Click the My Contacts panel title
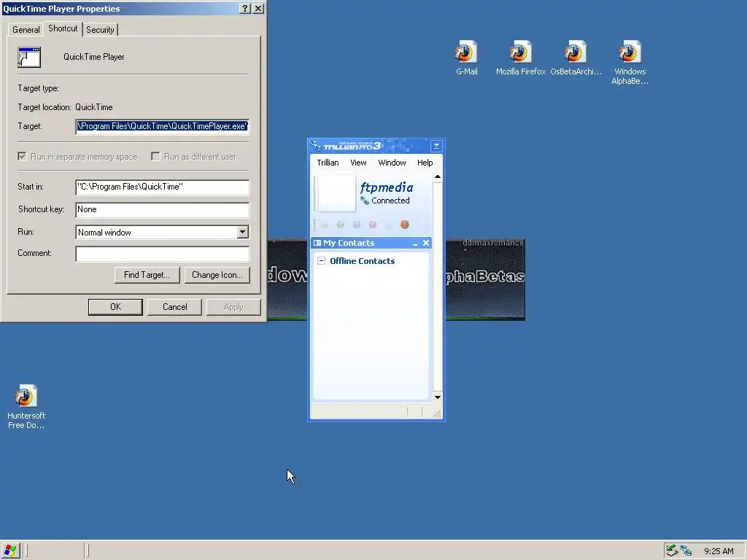Image resolution: width=747 pixels, height=560 pixels. click(x=349, y=243)
